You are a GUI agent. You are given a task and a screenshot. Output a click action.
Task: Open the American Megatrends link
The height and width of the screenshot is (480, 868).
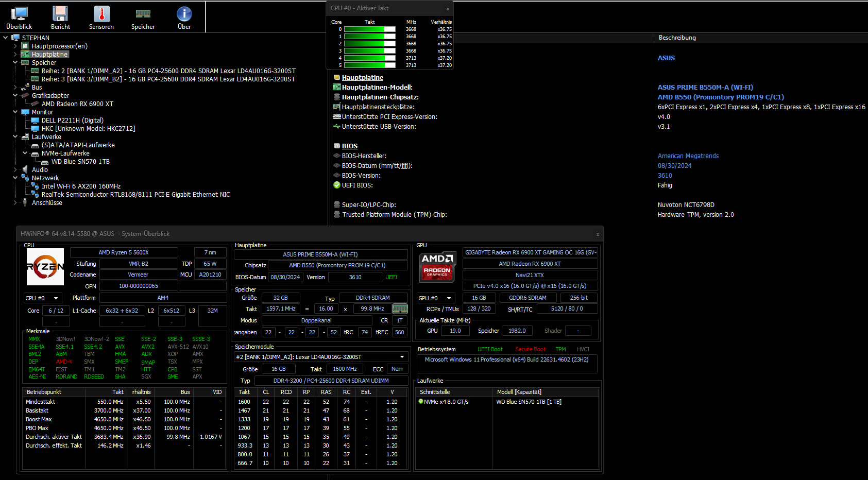pos(688,156)
